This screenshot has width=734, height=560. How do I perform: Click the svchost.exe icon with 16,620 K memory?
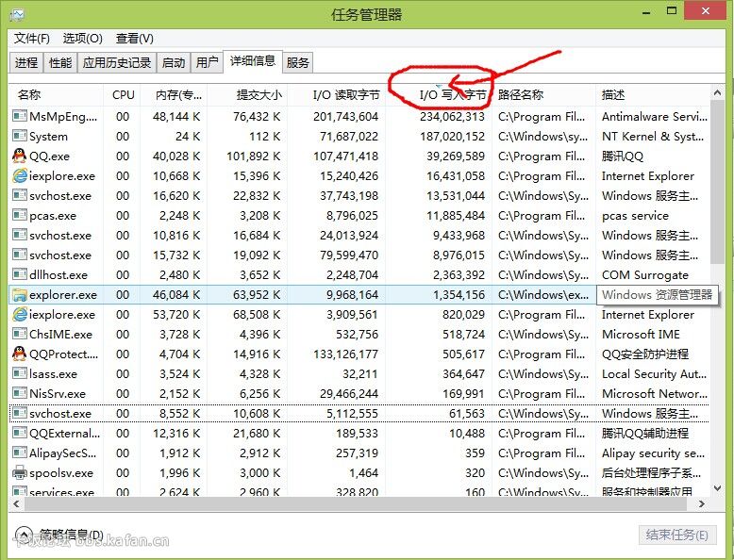(x=20, y=195)
